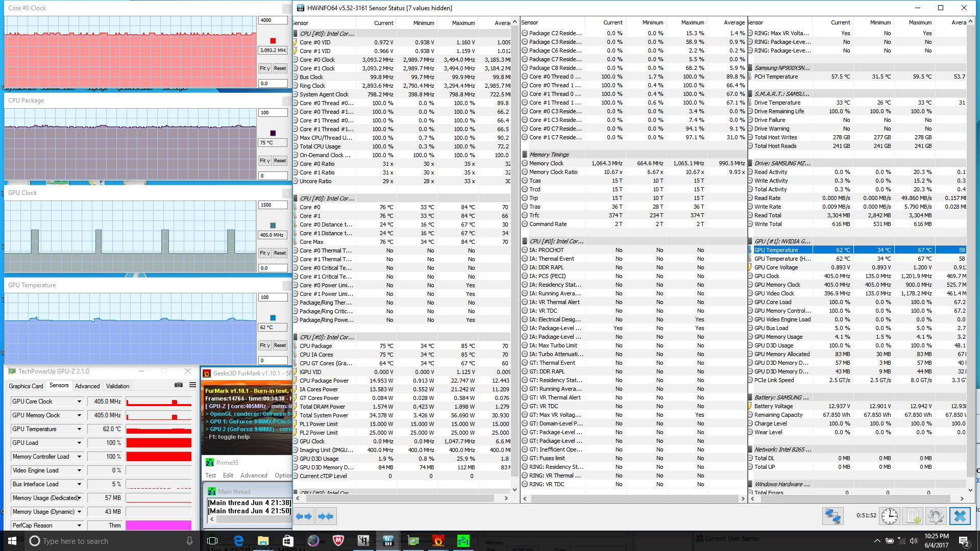Take GPU-Z screenshot via camera icon
Image resolution: width=980 pixels, height=551 pixels.
[x=179, y=385]
